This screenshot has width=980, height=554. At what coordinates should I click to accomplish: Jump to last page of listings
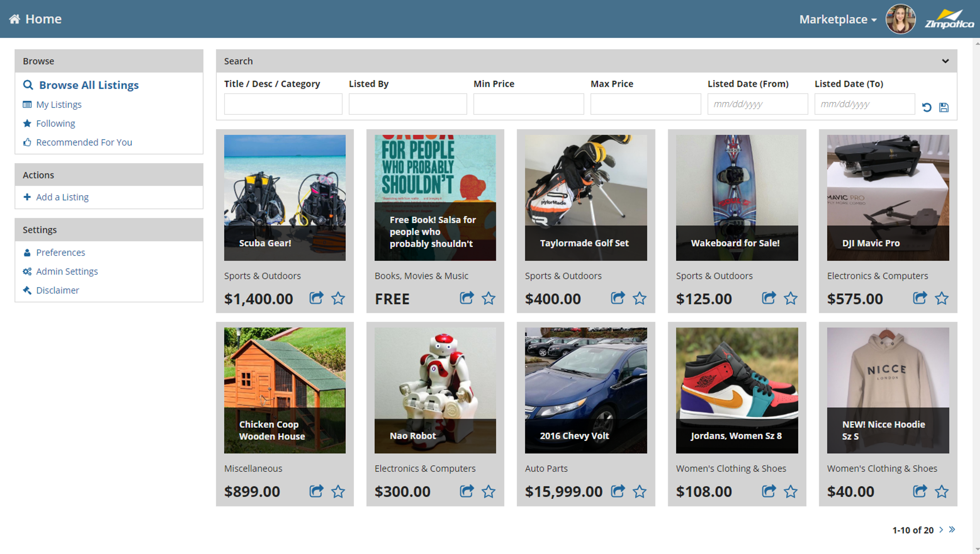952,530
